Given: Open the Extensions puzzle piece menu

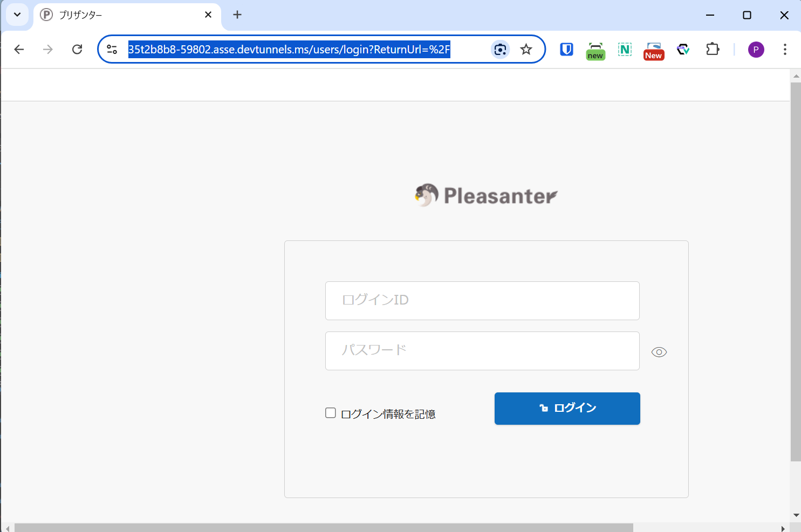Looking at the screenshot, I should coord(713,50).
